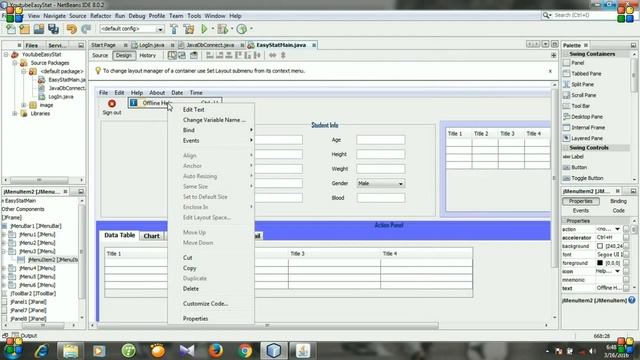Switch to the Source view button
The image size is (640, 360).
[100, 55]
